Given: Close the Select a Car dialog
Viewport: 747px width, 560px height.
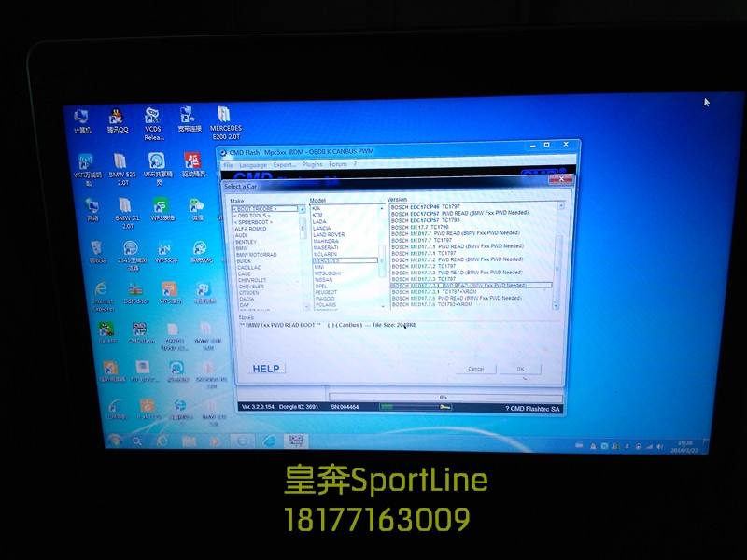Looking at the screenshot, I should pos(561,179).
